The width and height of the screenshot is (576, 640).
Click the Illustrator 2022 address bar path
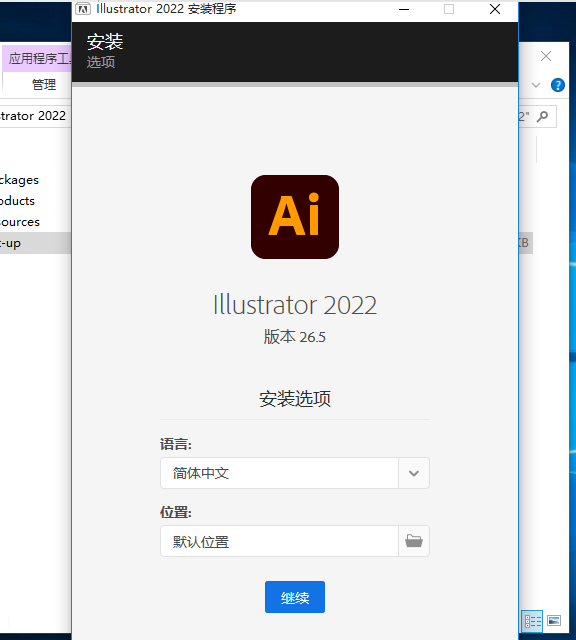coord(33,116)
